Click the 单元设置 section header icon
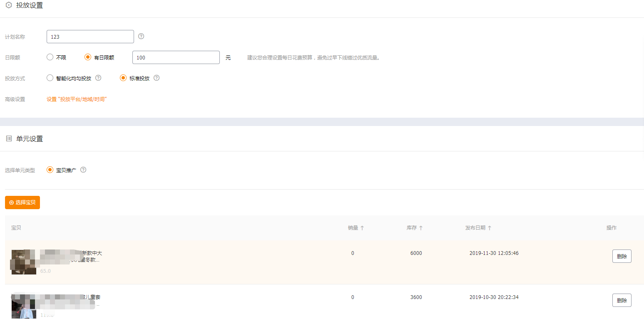The image size is (644, 331). (9, 138)
